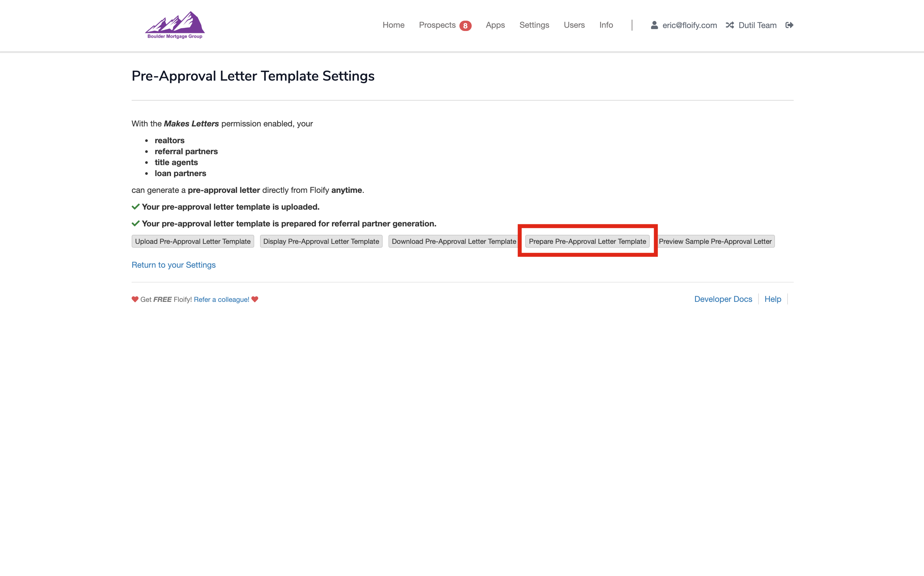Image resolution: width=924 pixels, height=576 pixels.
Task: Click the Boulder Mortgage Group logo
Action: [175, 25]
